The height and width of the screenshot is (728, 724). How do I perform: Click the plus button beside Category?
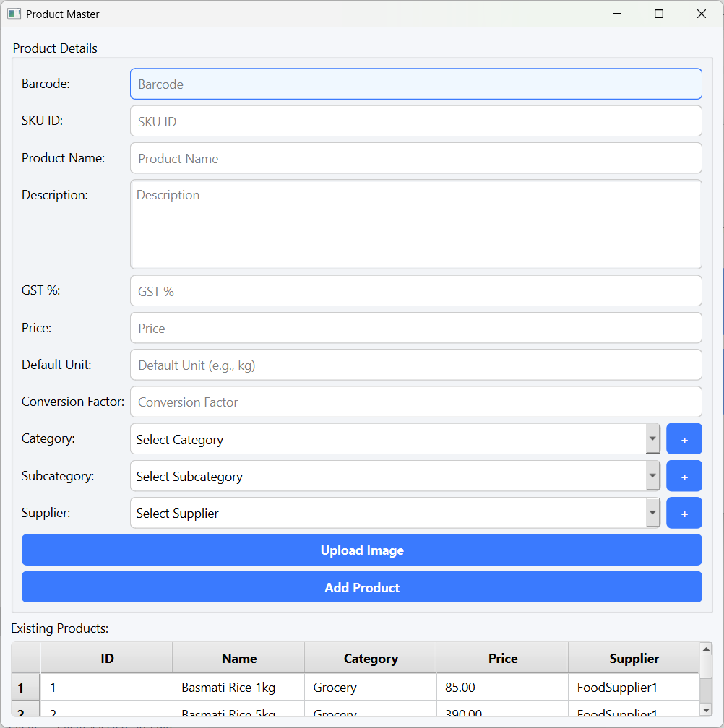[684, 439]
